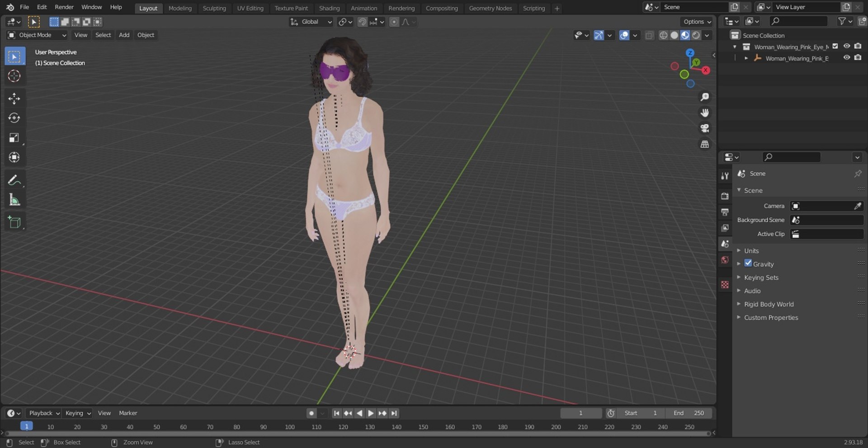Image resolution: width=868 pixels, height=448 pixels.
Task: Click the camera eyedropper icon
Action: [857, 206]
